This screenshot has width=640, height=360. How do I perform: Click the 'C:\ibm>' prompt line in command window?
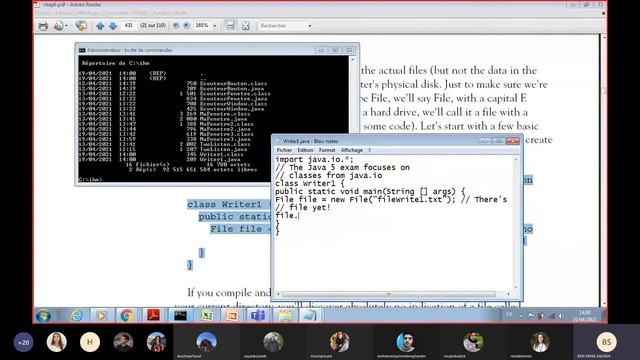(91, 179)
